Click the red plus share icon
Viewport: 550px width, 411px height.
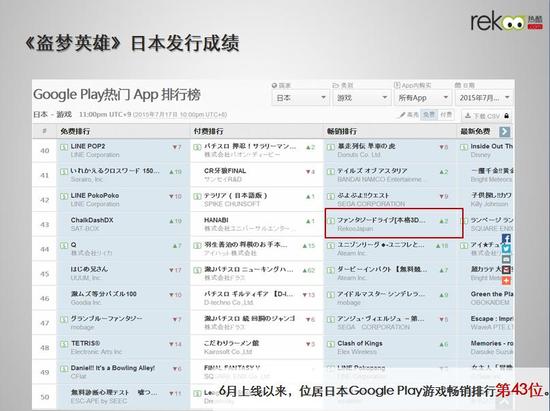506,280
